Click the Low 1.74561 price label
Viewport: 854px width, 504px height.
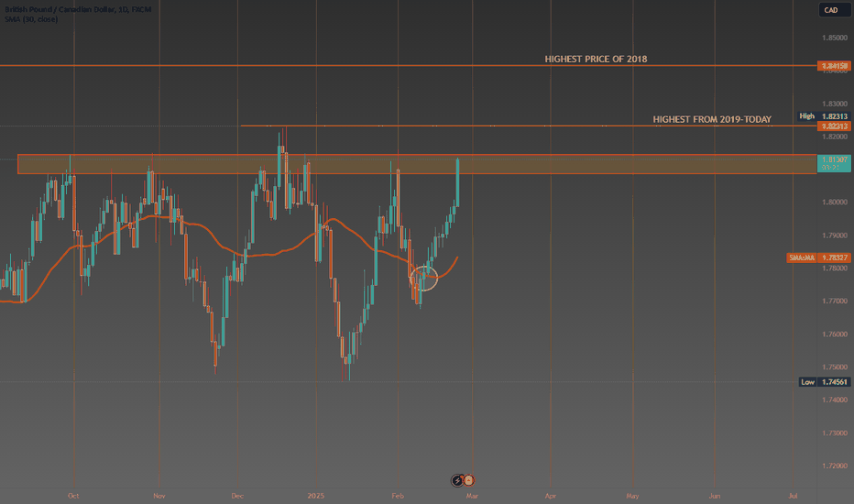[824, 382]
